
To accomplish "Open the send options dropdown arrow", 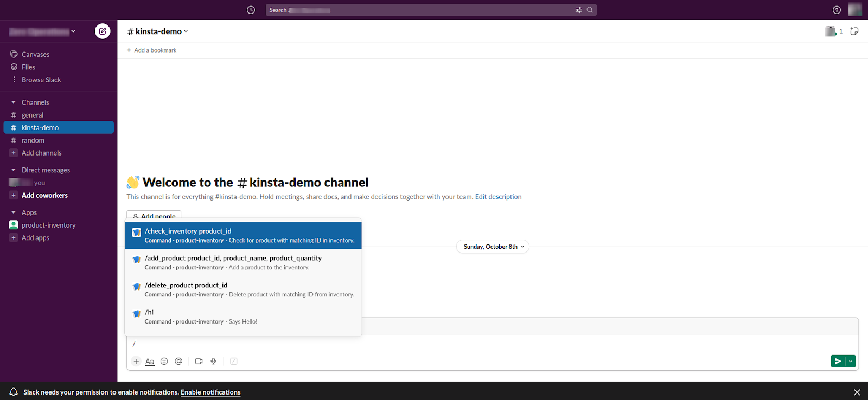I will point(851,361).
